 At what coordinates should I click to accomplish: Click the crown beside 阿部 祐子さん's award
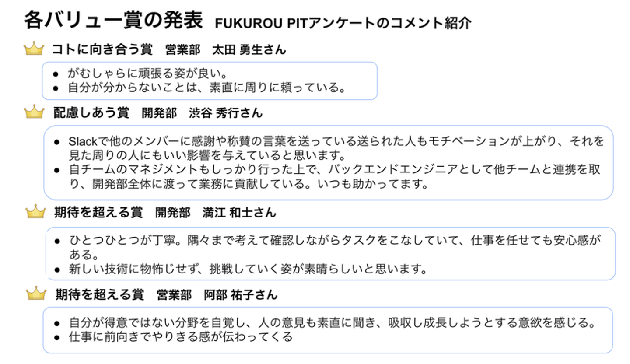pos(36,294)
